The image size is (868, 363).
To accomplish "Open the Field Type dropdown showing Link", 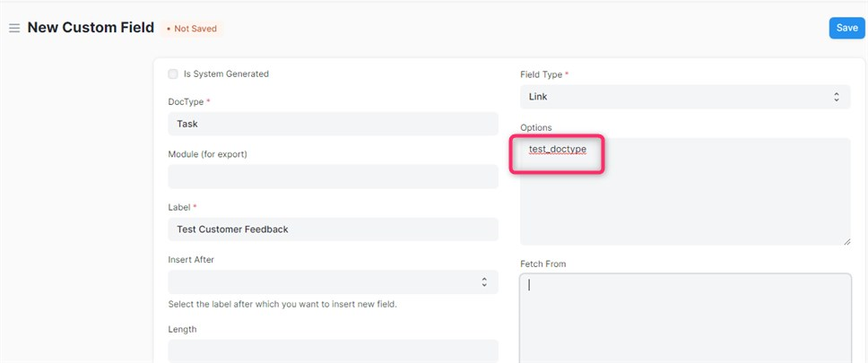I will 685,97.
